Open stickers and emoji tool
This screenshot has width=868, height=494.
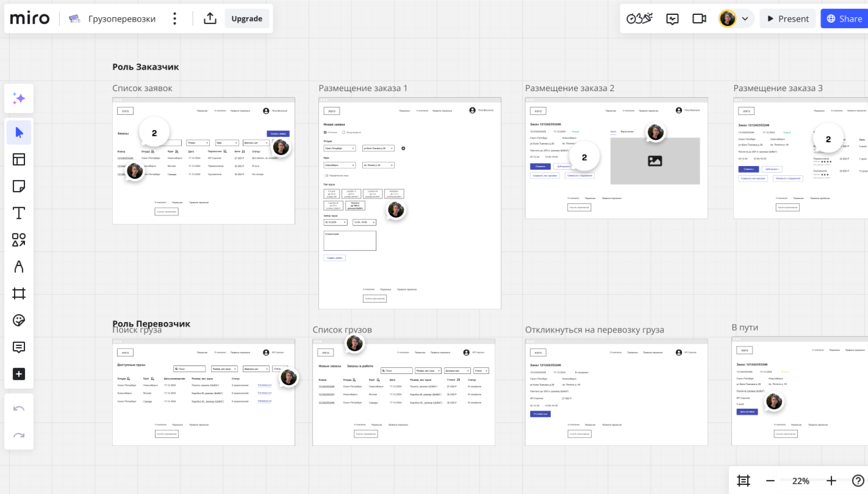pyautogui.click(x=19, y=320)
